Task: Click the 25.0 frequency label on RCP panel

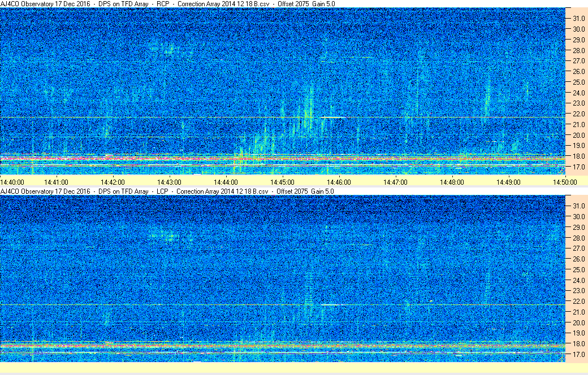Action: [578, 82]
